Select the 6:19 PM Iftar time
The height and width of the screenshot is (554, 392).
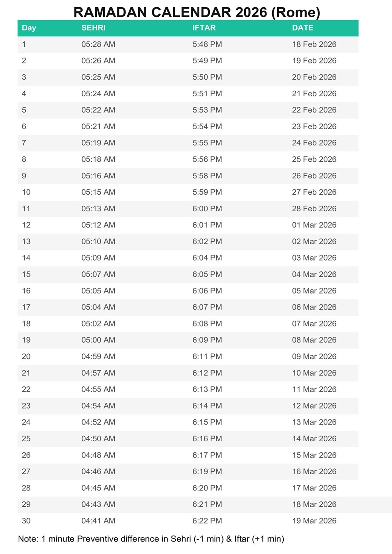point(207,471)
